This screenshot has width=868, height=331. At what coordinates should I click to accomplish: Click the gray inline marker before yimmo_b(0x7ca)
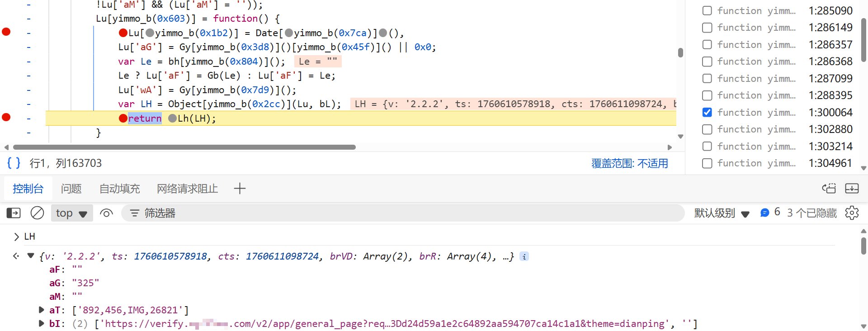click(289, 33)
